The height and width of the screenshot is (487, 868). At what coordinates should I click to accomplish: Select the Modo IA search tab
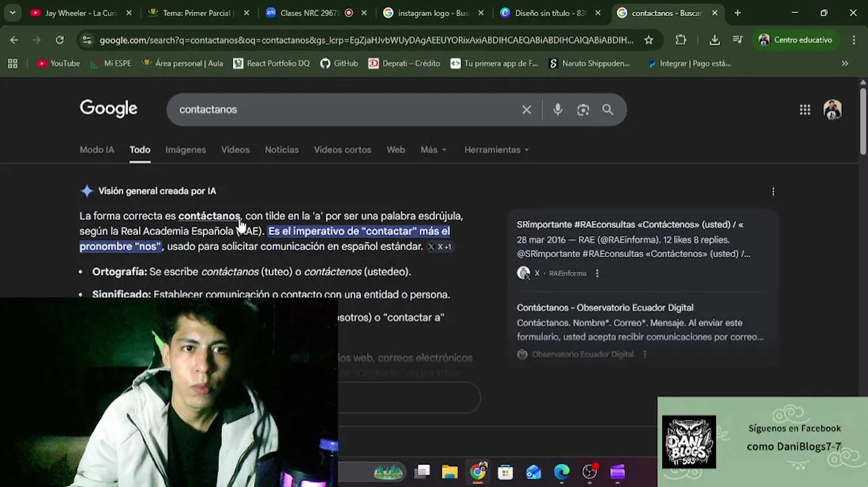coord(97,149)
